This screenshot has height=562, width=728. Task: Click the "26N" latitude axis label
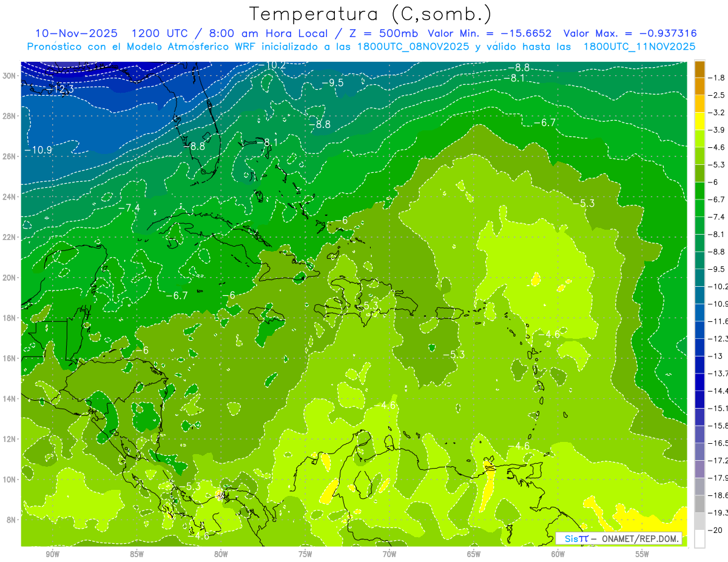point(9,156)
